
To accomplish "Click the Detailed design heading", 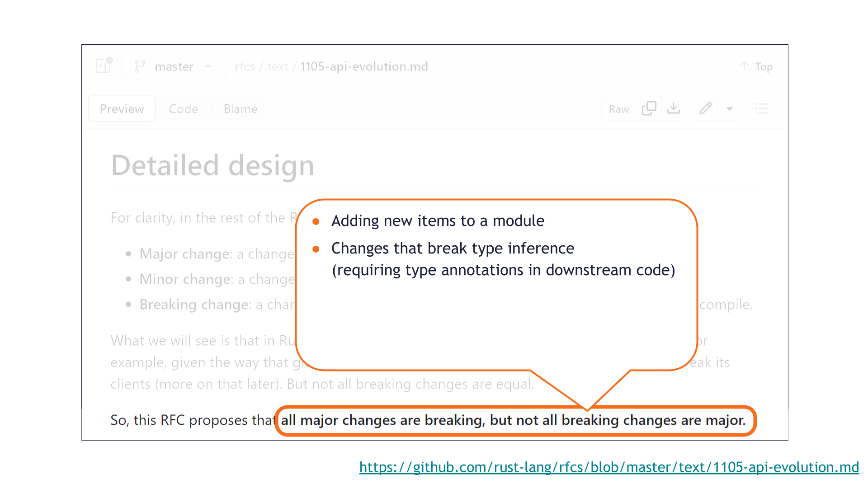I will pyautogui.click(x=212, y=165).
